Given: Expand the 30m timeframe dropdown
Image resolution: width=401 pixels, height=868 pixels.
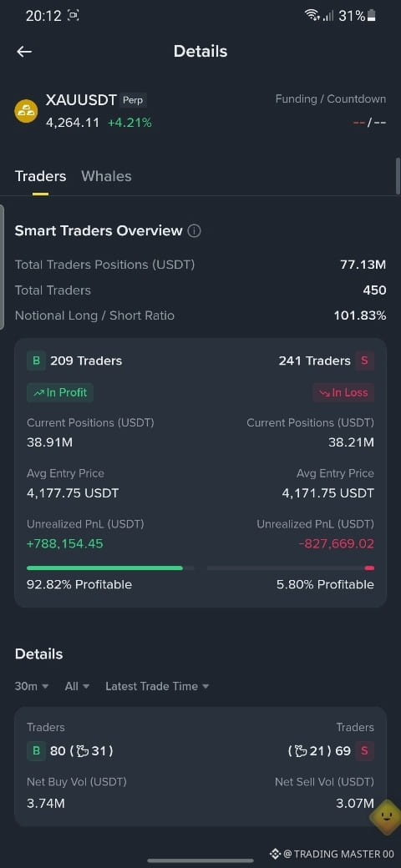Looking at the screenshot, I should coord(32,686).
